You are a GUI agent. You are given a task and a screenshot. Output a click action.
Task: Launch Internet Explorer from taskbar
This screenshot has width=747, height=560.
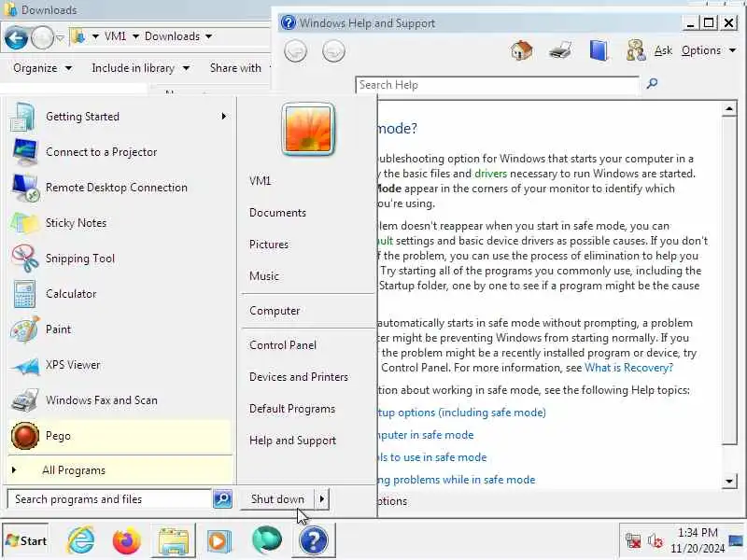coord(81,541)
